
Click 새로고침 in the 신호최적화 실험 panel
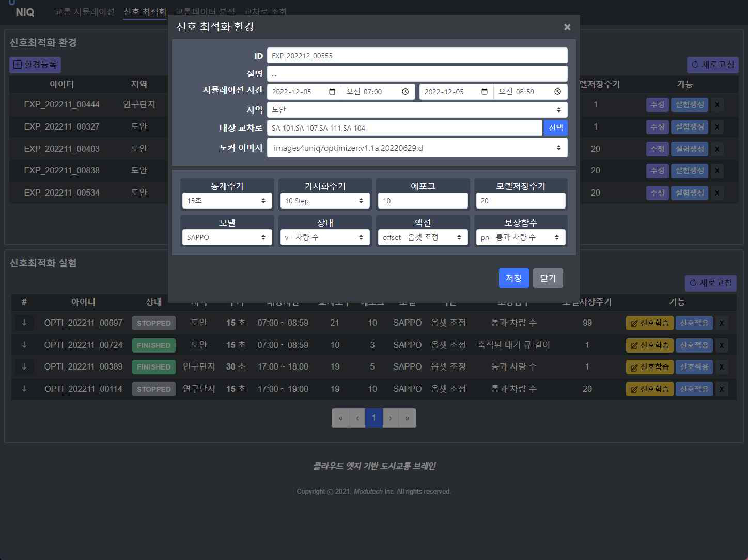(711, 283)
